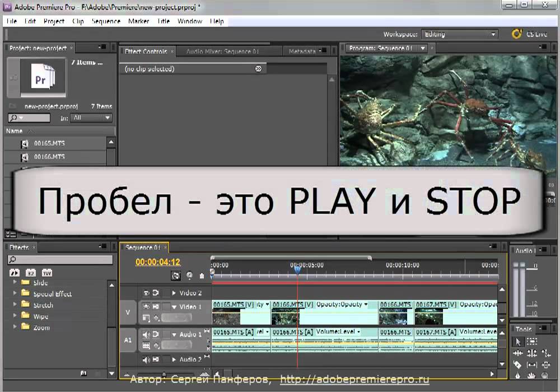Click the 32-bit effects filter icon

tap(31, 273)
